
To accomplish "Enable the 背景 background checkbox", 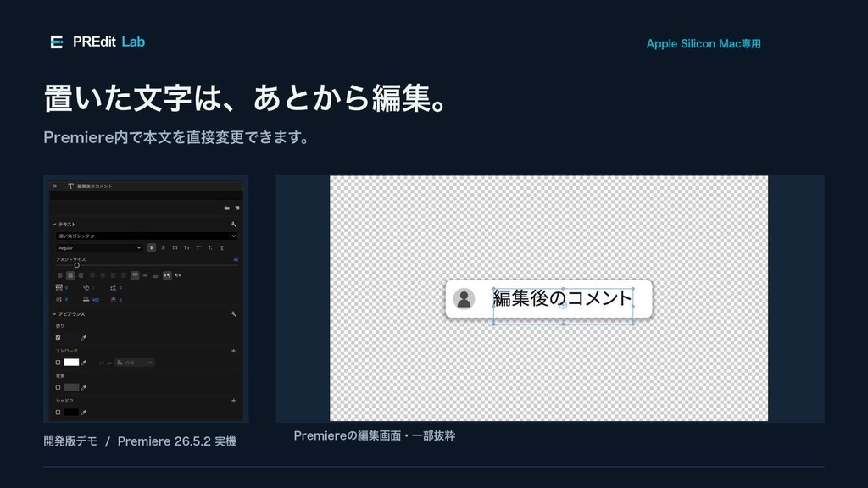I will pyautogui.click(x=58, y=387).
